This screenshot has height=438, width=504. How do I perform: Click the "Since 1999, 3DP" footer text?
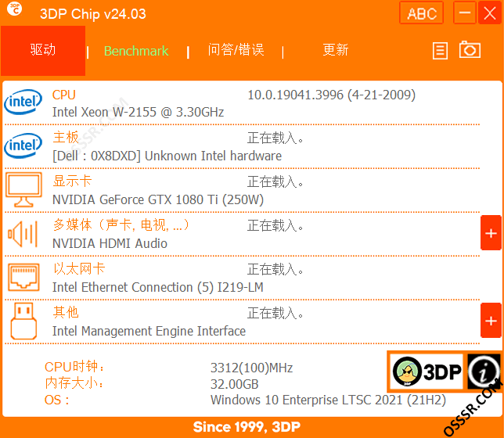click(247, 427)
